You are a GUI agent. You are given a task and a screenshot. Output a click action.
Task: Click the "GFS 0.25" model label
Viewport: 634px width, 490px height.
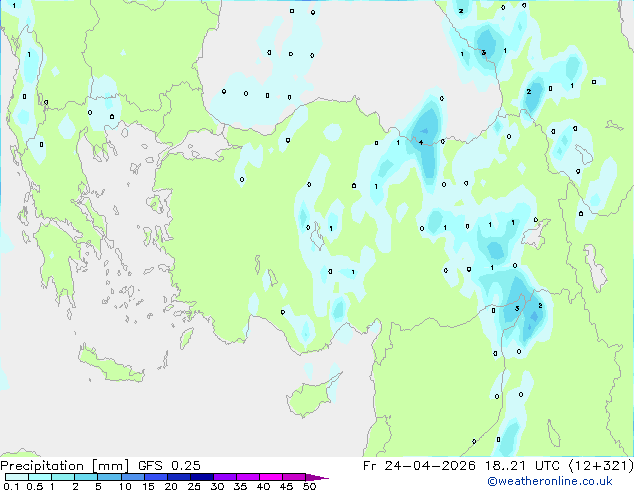[169, 466]
